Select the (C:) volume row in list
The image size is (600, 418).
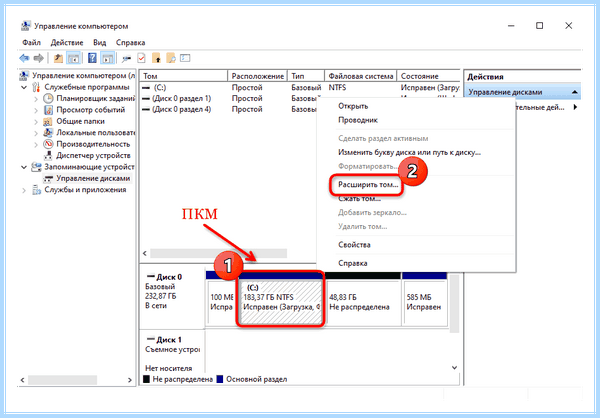300,88
